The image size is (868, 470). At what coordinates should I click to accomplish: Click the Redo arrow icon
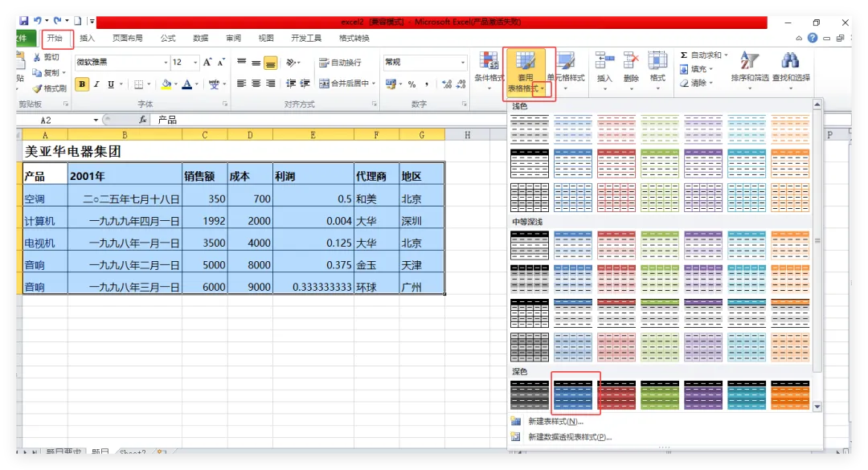coord(58,21)
